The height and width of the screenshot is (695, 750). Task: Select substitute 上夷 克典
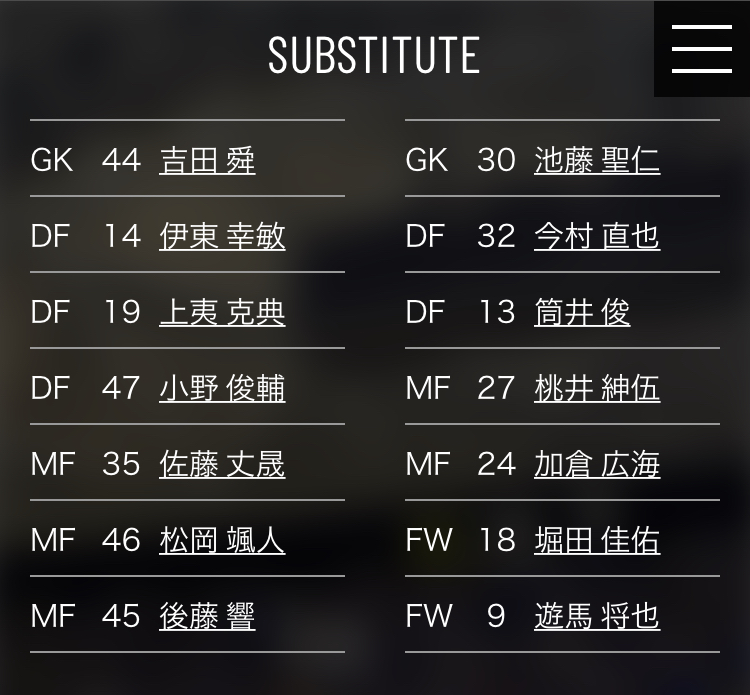pos(222,312)
